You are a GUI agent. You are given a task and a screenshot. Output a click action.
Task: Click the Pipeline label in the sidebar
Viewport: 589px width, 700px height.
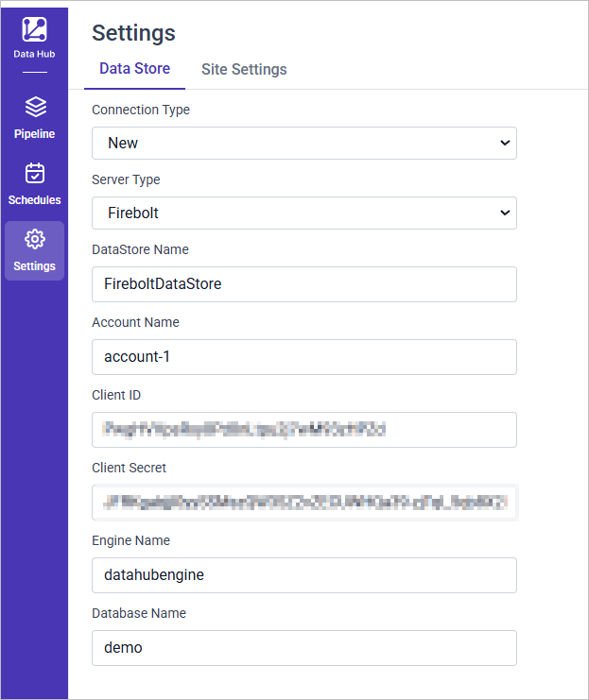point(34,134)
